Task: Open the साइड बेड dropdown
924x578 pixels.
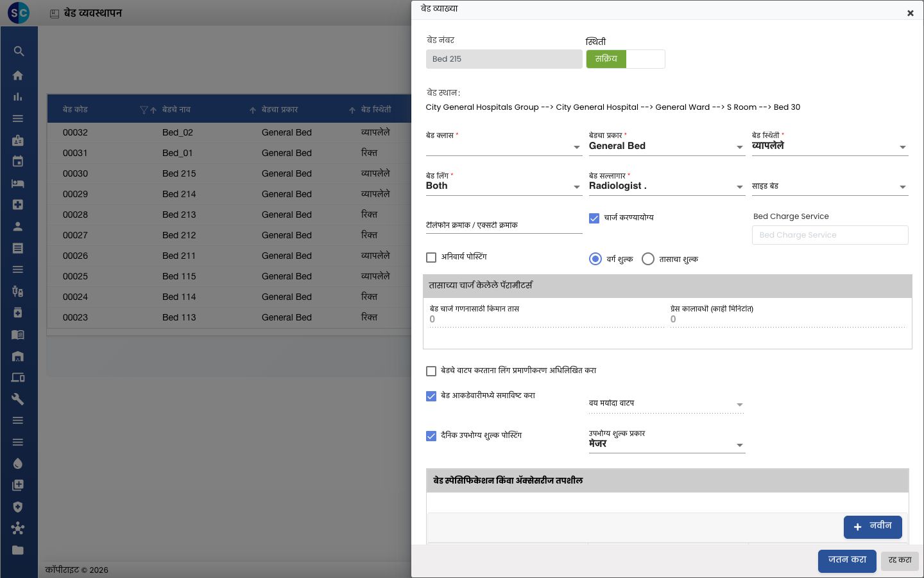Action: (830, 186)
